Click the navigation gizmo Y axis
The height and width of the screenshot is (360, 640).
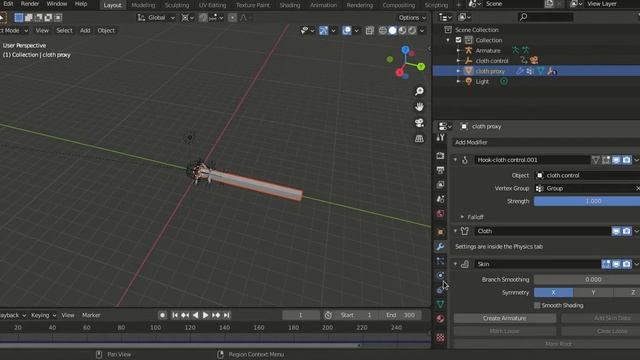pyautogui.click(x=421, y=67)
